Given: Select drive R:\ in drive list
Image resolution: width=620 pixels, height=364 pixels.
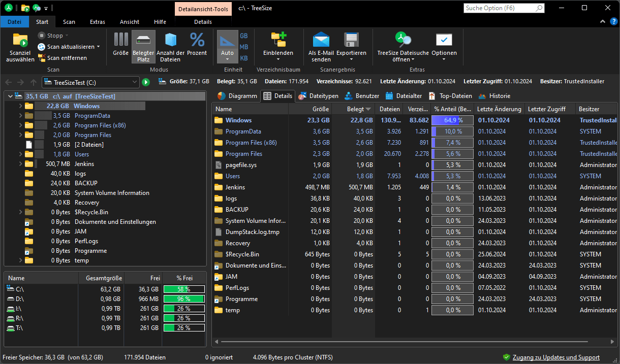Looking at the screenshot, I should click(105, 318).
